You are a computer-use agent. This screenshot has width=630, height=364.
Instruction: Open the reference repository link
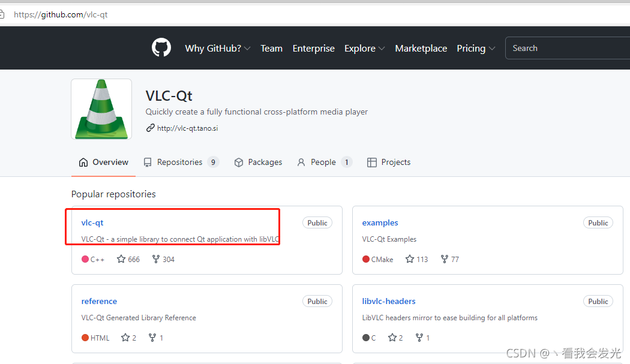[99, 301]
